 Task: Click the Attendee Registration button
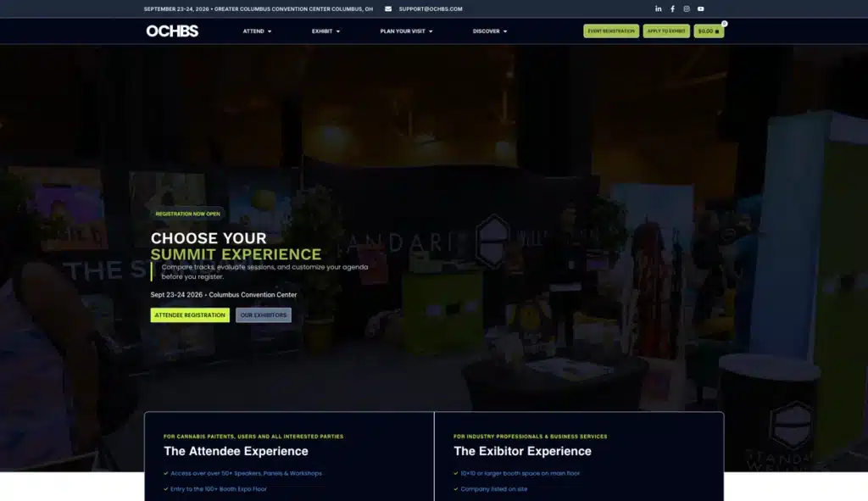coord(190,315)
